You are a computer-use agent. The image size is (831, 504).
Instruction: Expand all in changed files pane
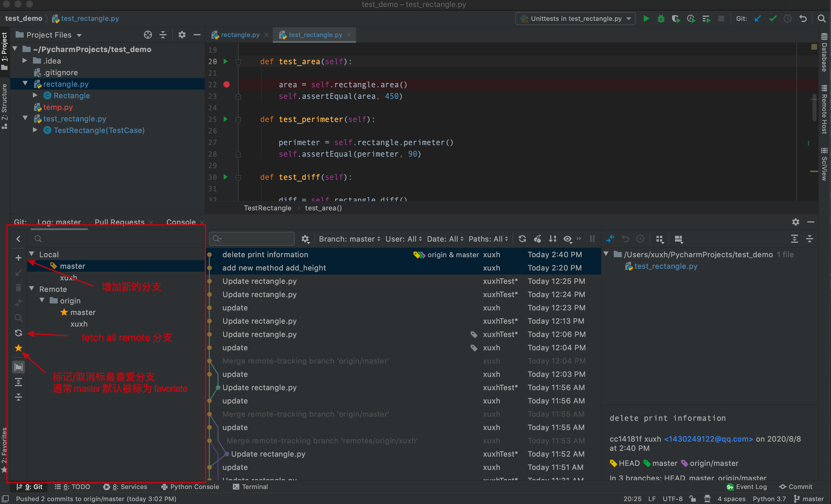795,239
